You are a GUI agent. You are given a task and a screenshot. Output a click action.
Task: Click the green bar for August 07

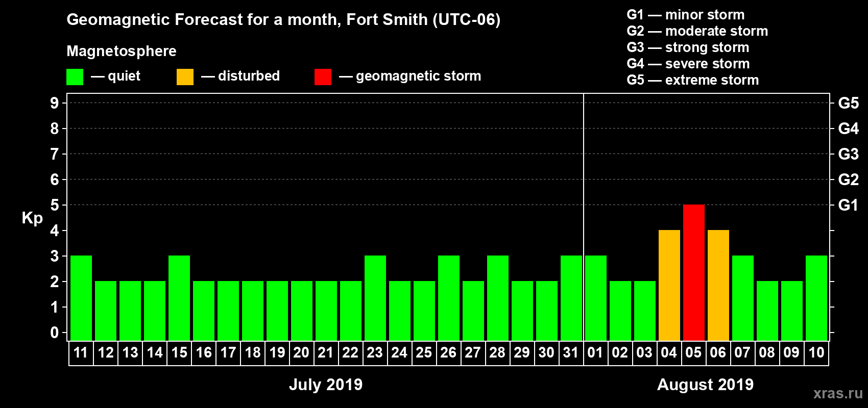point(743,298)
